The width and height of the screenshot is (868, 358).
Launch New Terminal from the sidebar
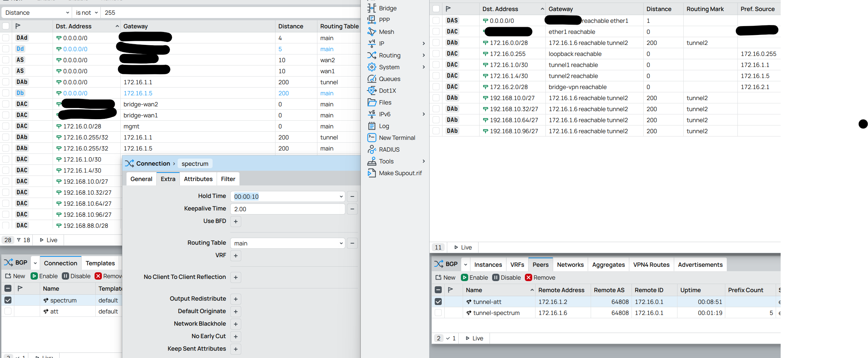(x=397, y=138)
